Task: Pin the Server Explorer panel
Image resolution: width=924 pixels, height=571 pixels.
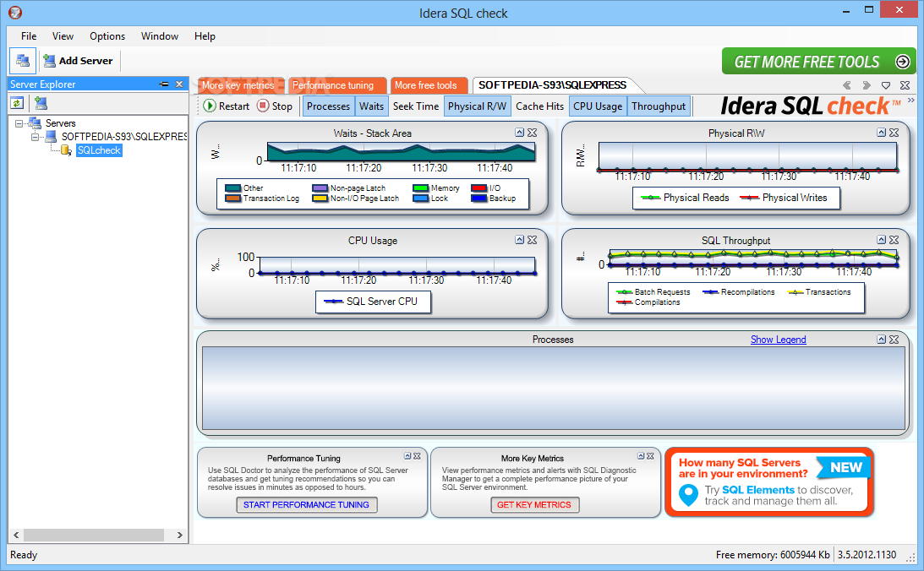Action: (x=164, y=84)
